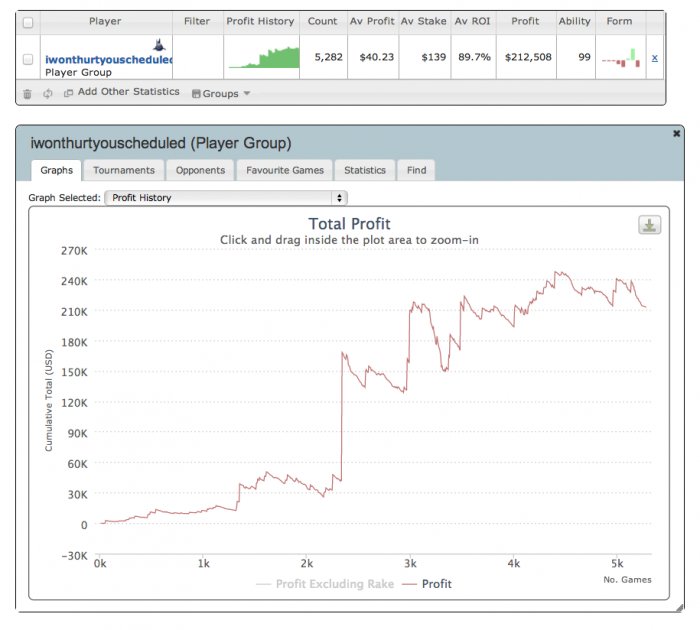Viewport: 700px width, 630px height.
Task: Remove player row with the x link
Action: pyautogui.click(x=654, y=58)
